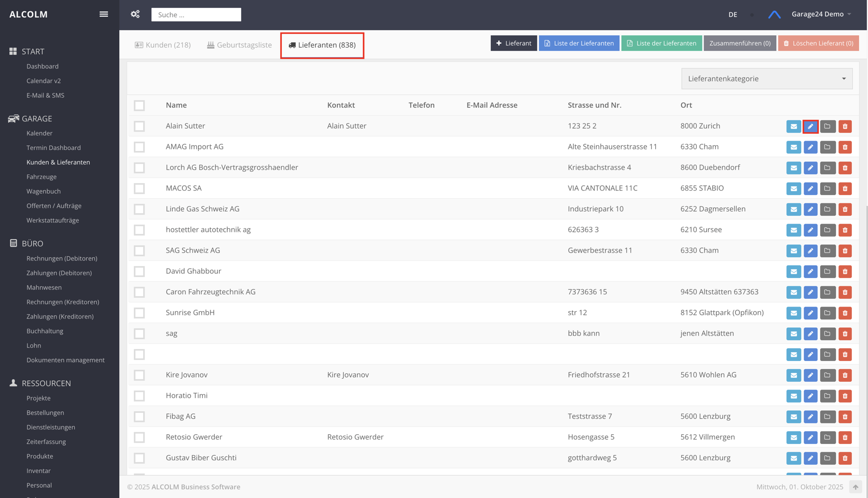Delete Linde Gas Schweiz AG via trash icon
Viewport: 868px width, 498px height.
click(x=845, y=209)
